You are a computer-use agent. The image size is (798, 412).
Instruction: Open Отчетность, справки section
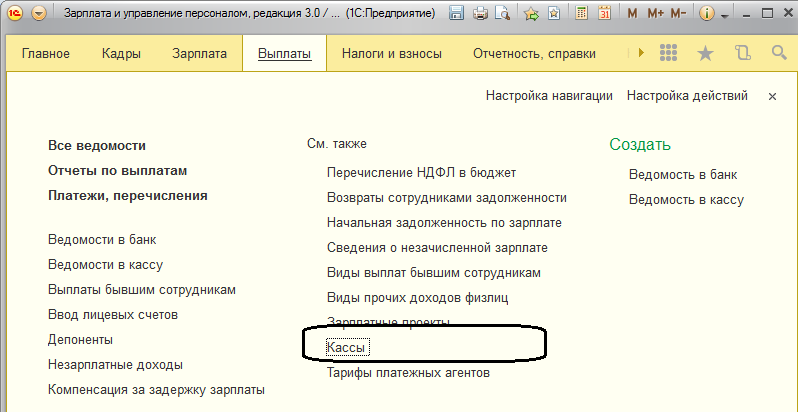click(534, 53)
